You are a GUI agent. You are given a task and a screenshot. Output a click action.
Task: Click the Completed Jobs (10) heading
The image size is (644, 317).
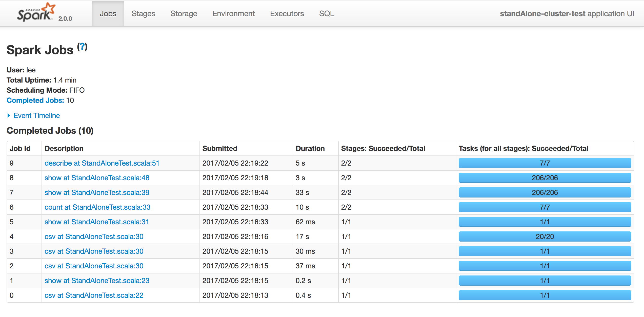pyautogui.click(x=50, y=131)
